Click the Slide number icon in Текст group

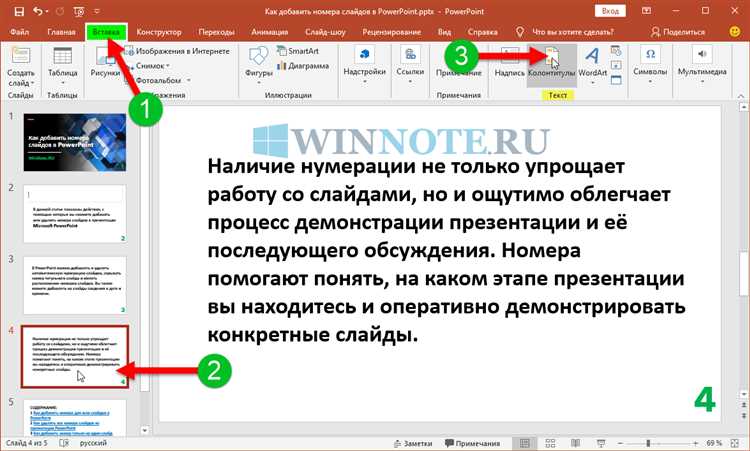click(x=616, y=65)
